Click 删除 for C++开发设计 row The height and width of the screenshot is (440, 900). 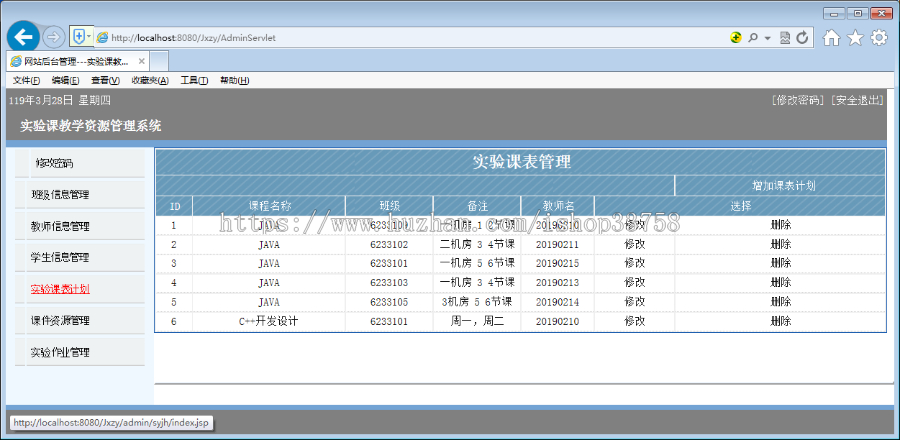tap(781, 321)
